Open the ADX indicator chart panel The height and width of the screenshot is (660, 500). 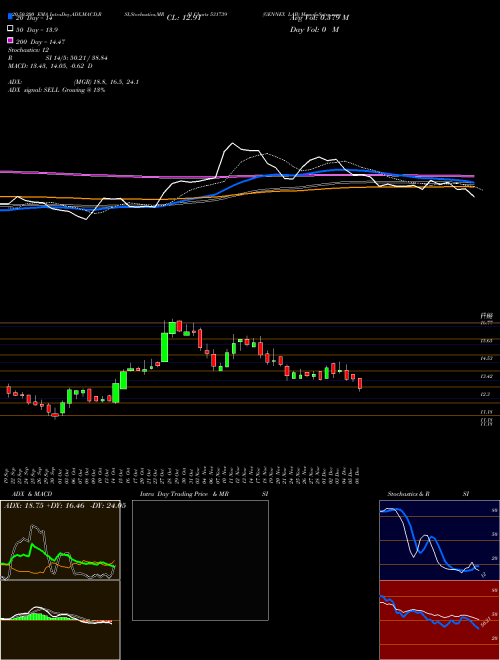point(60,540)
